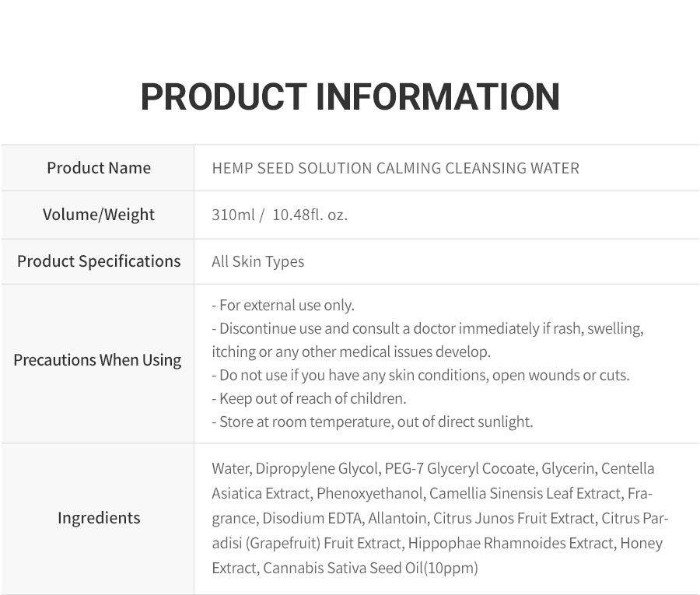Click the 'Discontinue use and consult a doctor' line
Viewport: 700px width, 595px height.
(x=428, y=328)
